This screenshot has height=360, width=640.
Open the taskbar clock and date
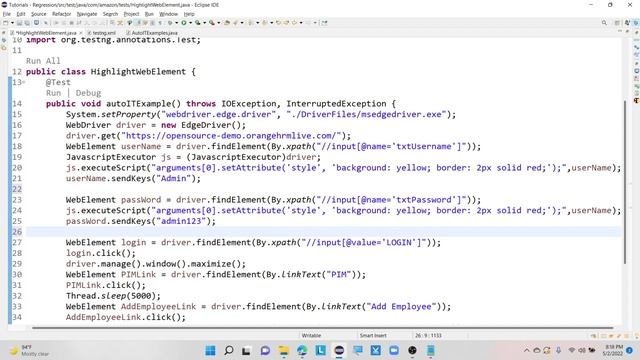612,350
